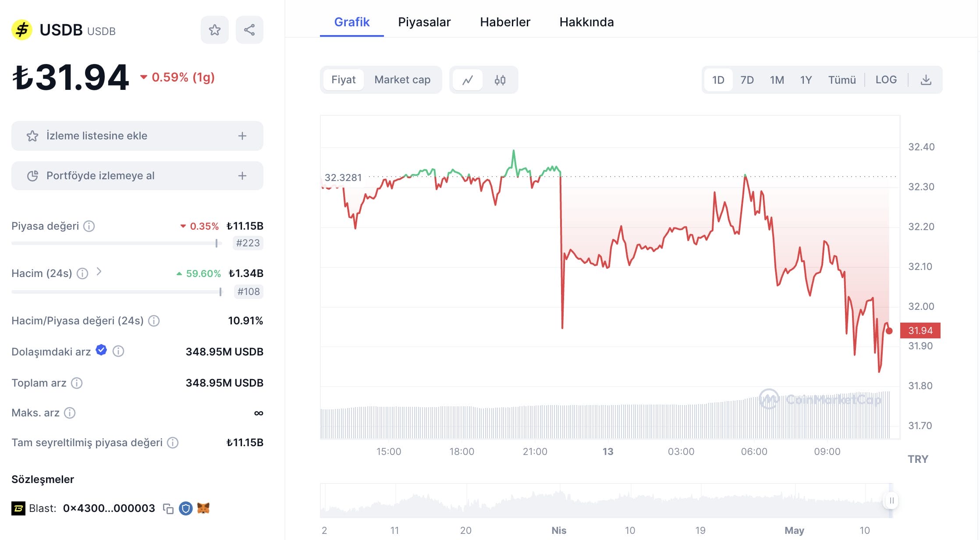Click the star favorite icon near USDB title
Image resolution: width=980 pixels, height=540 pixels.
click(214, 30)
